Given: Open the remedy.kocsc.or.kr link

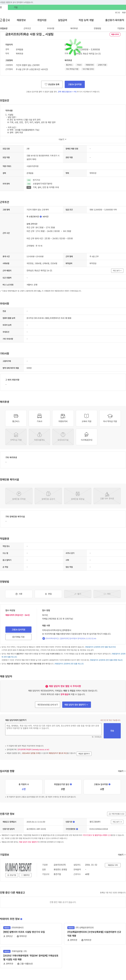Looking at the screenshot, I should (33, 750).
